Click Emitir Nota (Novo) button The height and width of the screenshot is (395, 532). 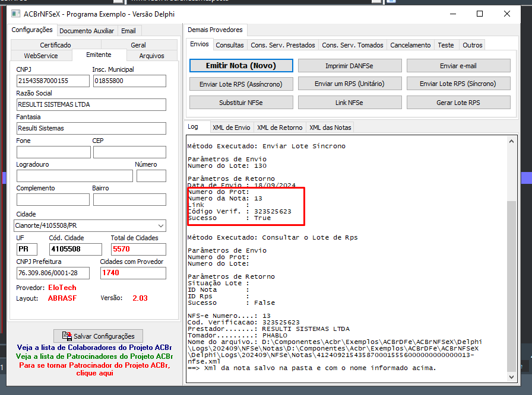point(241,66)
